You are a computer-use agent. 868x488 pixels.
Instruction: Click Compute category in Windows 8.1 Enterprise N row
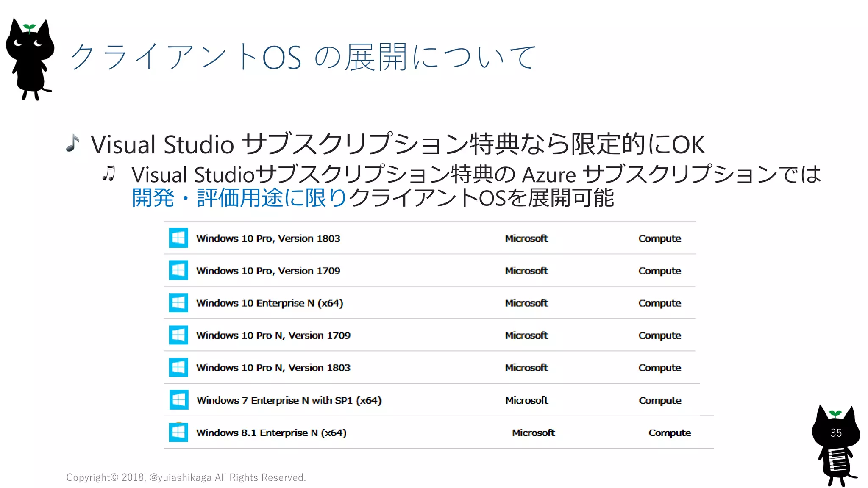[670, 433]
